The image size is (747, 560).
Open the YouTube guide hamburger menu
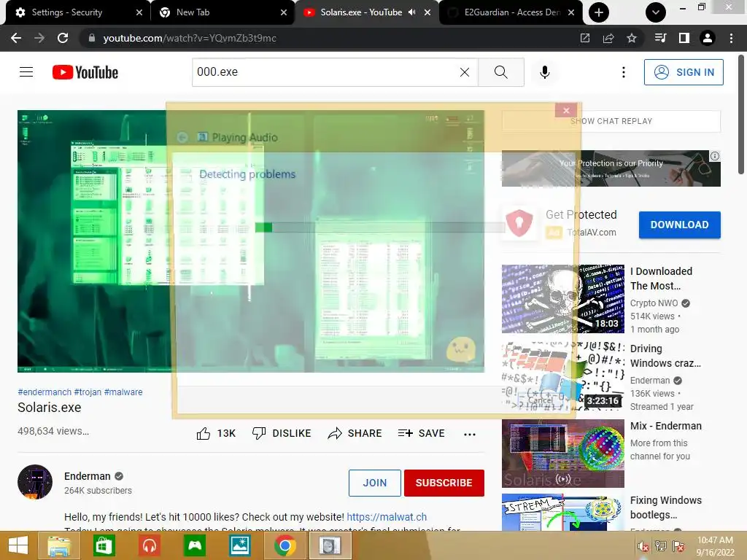pyautogui.click(x=26, y=72)
